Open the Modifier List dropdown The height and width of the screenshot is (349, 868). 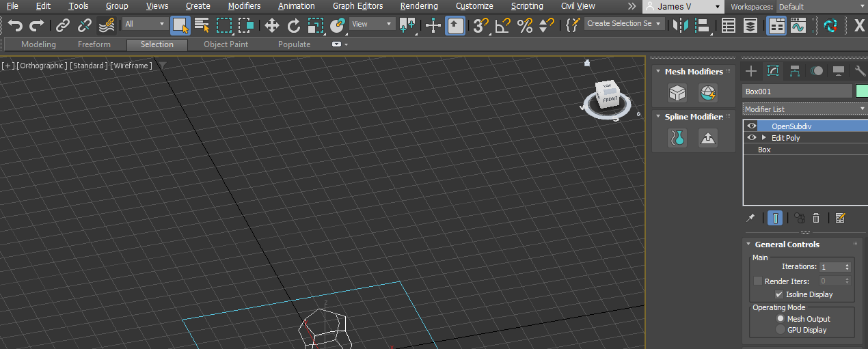click(x=804, y=109)
